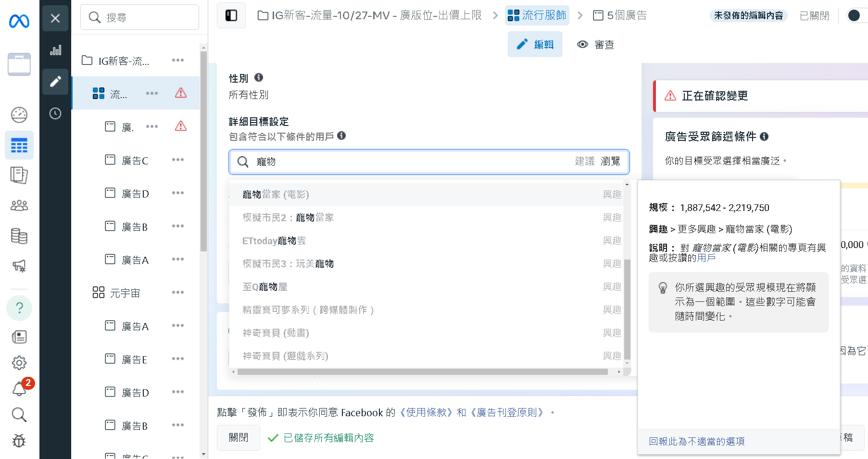Image resolution: width=868 pixels, height=459 pixels.
Task: Click the 流行服飾 breadcrumb
Action: (537, 15)
